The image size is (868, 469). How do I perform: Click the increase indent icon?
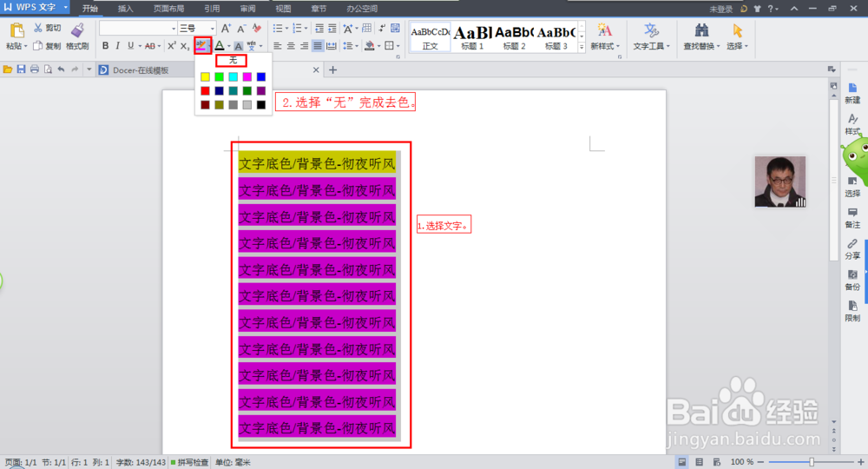(x=332, y=29)
